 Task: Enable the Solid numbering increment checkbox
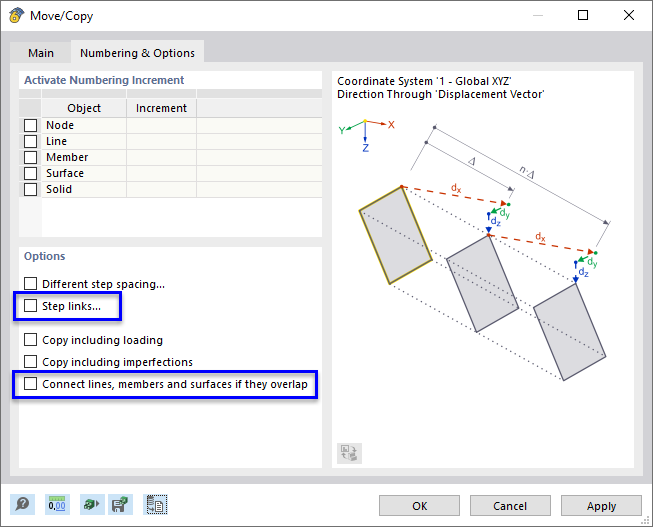pos(30,189)
